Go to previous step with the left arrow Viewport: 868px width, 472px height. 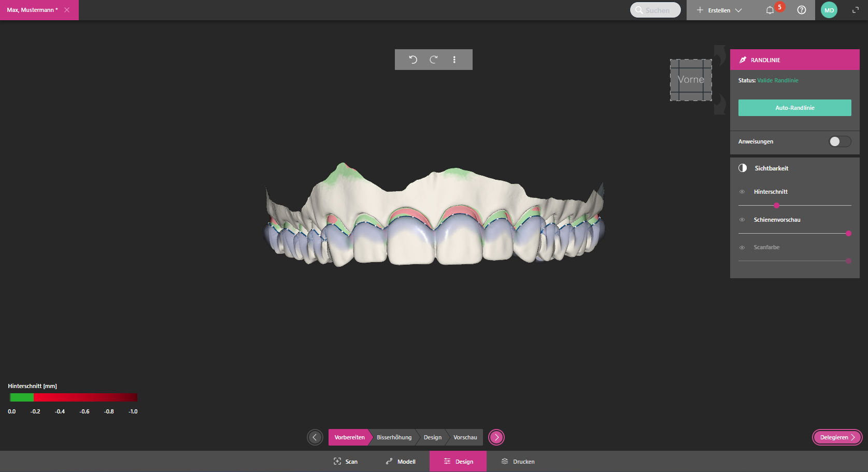pos(315,437)
